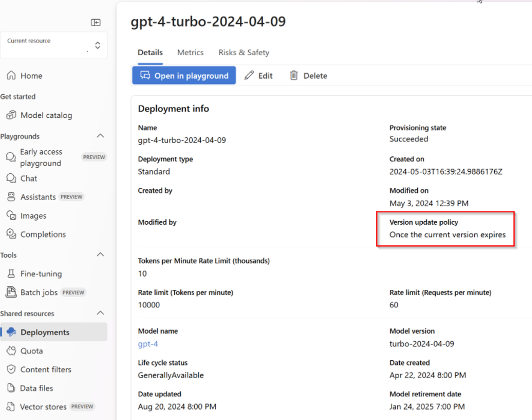Collapse the sidebar with the panel icon
The height and width of the screenshot is (420, 532).
click(x=96, y=22)
